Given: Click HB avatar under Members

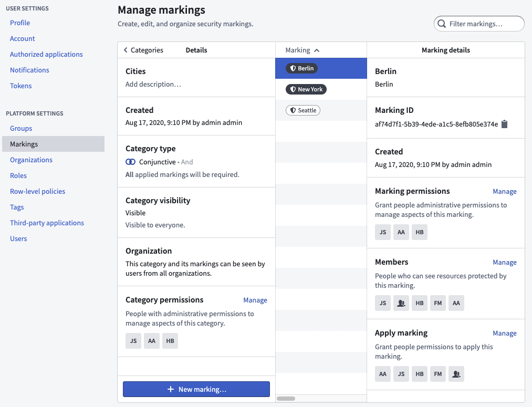Looking at the screenshot, I should click(x=420, y=303).
